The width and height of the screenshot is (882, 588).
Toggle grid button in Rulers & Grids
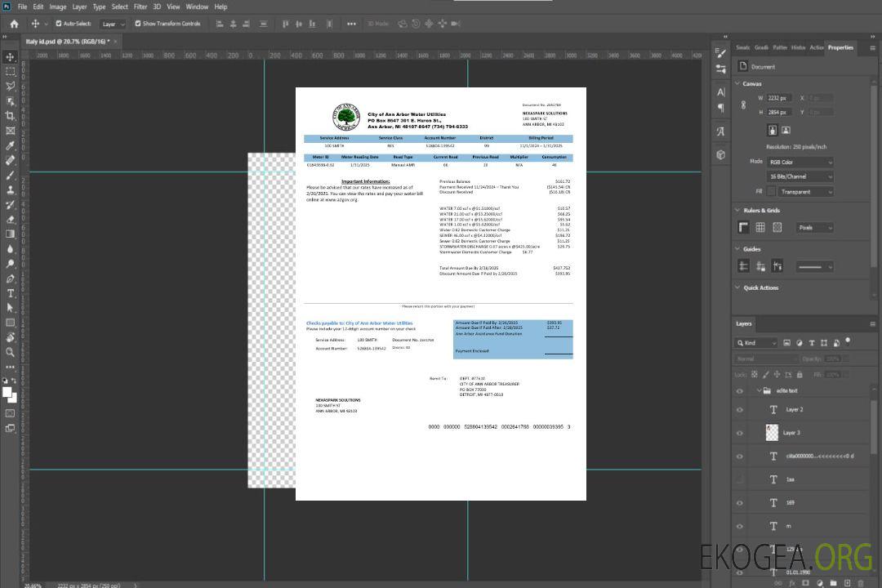[x=760, y=227]
